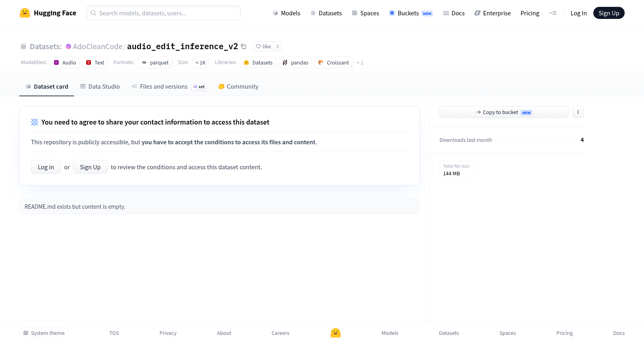This screenshot has width=644, height=347.
Task: Open the Privacy footer link
Action: pyautogui.click(x=168, y=333)
